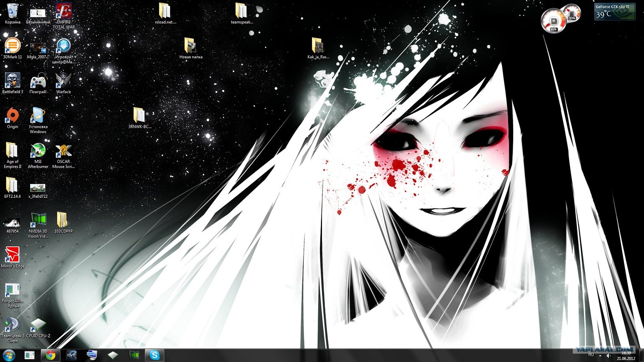Open the Новая папка folder
The width and height of the screenshot is (644, 362).
point(190,46)
